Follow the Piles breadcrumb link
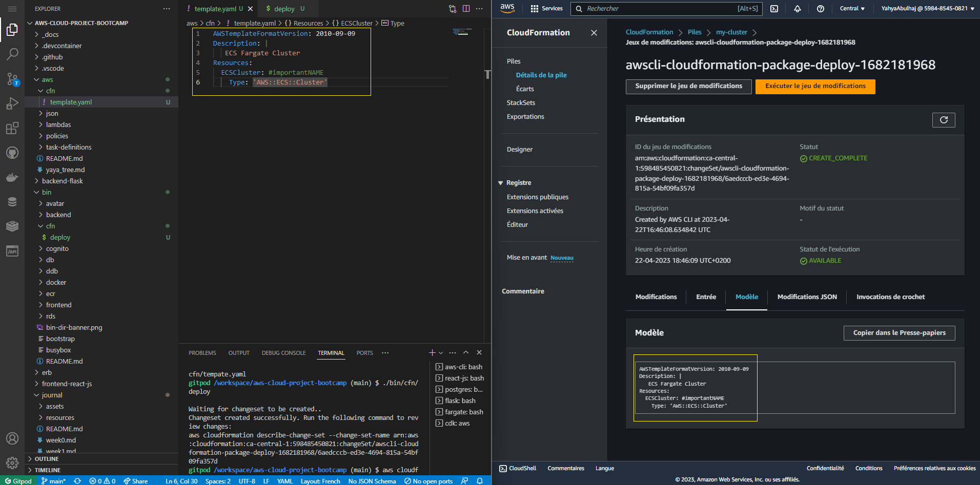Viewport: 980px width, 485px height. [695, 32]
